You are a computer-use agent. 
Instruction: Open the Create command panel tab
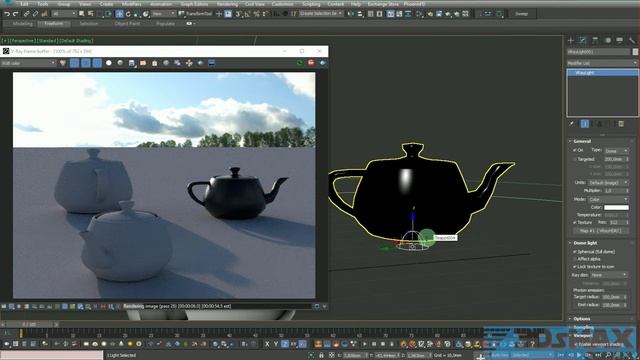pos(571,40)
